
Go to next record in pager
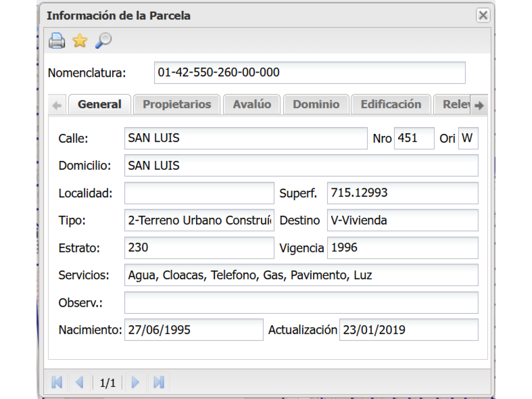pyautogui.click(x=135, y=382)
